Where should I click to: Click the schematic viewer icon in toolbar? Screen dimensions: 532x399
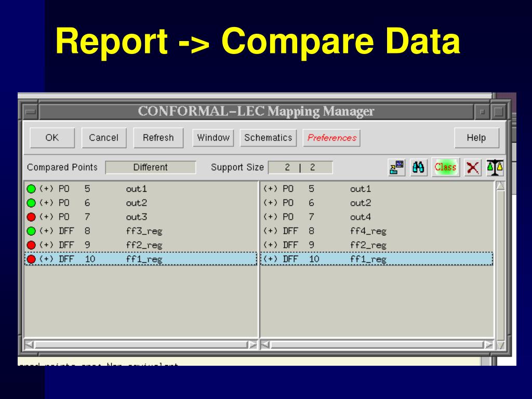[x=396, y=167]
